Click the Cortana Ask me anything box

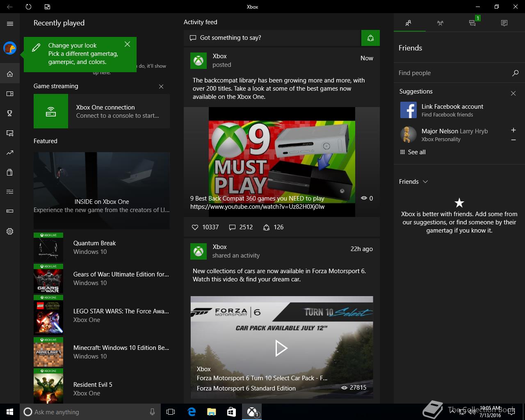[x=90, y=412]
